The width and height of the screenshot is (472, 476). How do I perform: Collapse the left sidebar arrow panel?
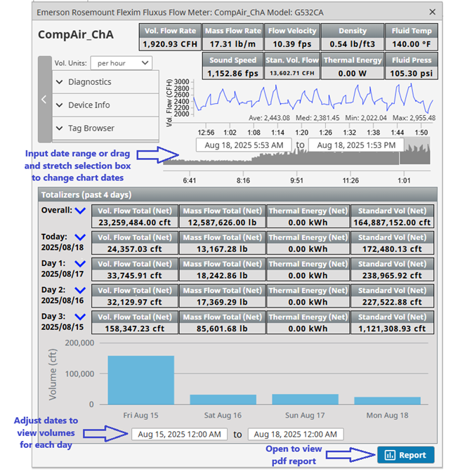[44, 99]
